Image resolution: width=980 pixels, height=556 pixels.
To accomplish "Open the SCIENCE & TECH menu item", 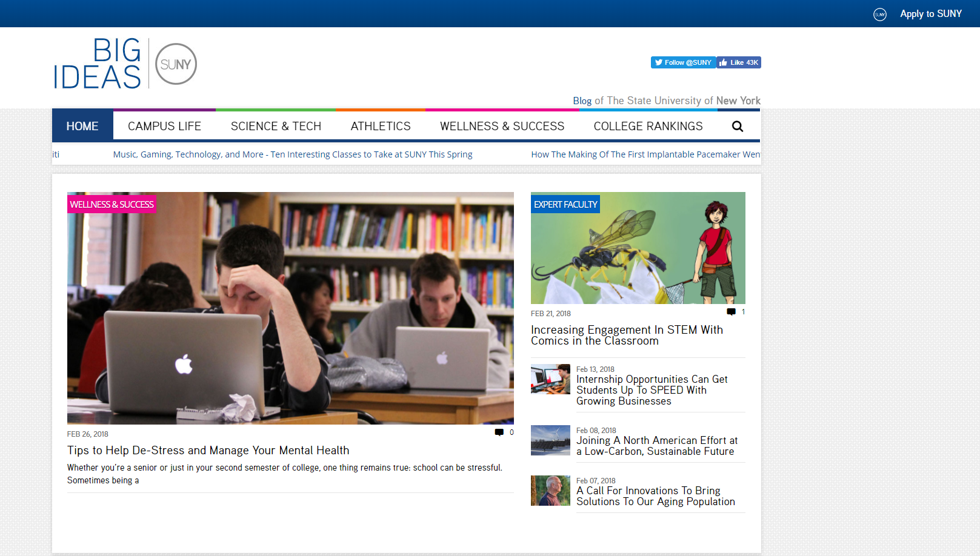I will click(276, 126).
